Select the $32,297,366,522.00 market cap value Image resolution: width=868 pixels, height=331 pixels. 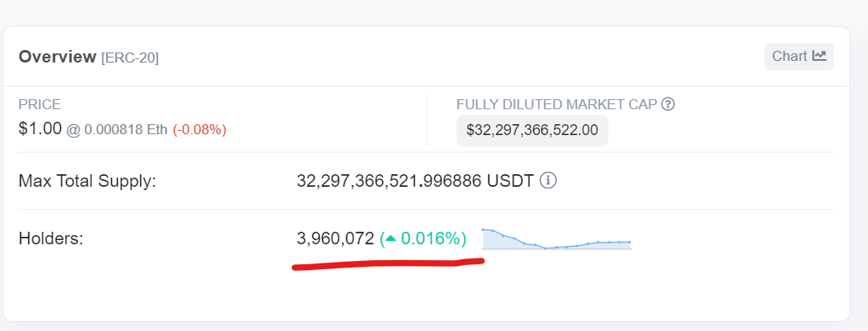[532, 130]
